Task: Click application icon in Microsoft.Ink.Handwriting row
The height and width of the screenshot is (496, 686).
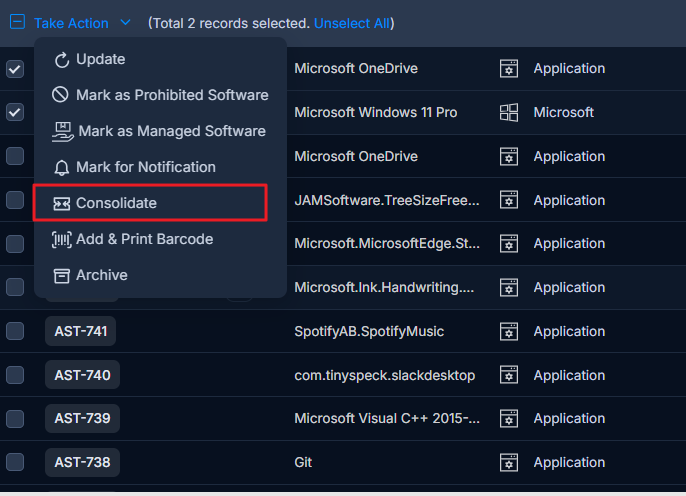Action: coord(509,287)
